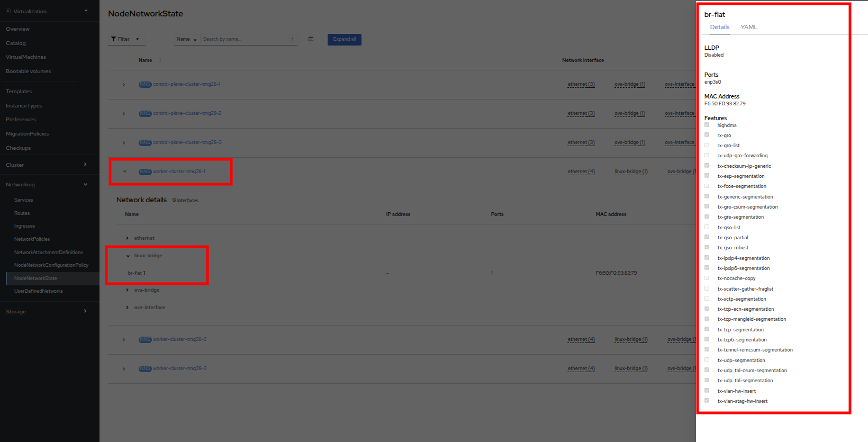Image resolution: width=868 pixels, height=442 pixels.
Task: Click NNS badge for worker-cluster-tmg28-2
Action: [145, 339]
